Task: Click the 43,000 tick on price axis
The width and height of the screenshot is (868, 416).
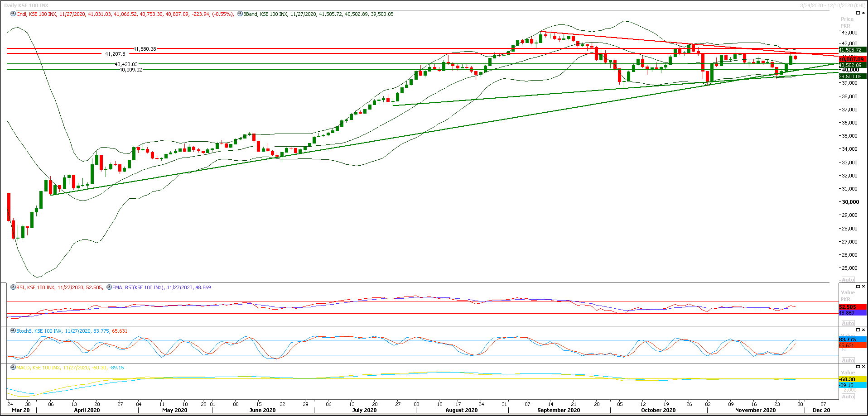Action: pyautogui.click(x=850, y=33)
